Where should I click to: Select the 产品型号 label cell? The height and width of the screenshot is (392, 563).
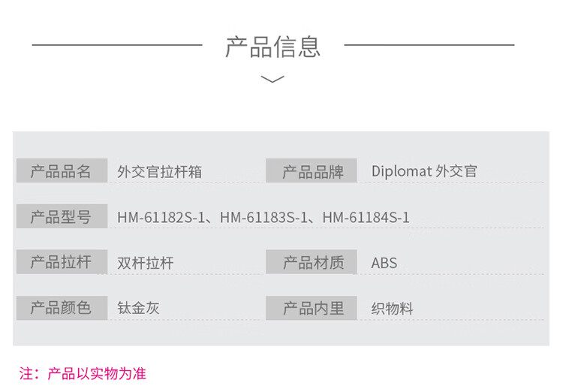pos(61,217)
